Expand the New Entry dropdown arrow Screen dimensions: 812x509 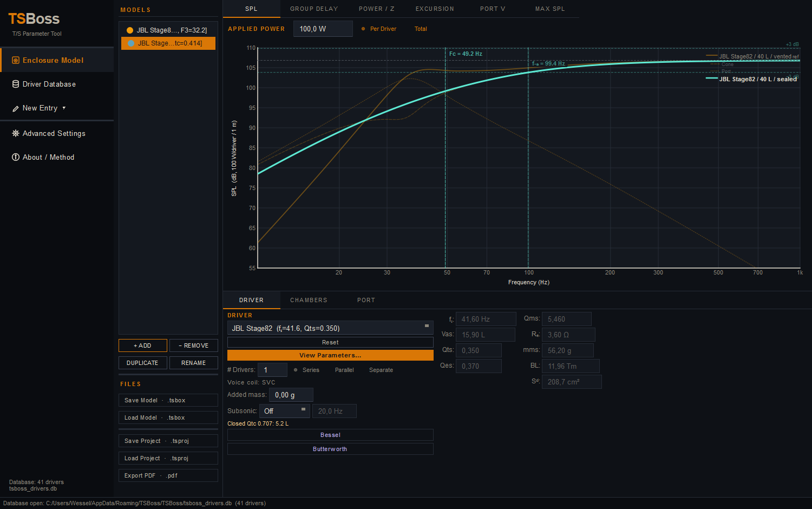(x=64, y=108)
